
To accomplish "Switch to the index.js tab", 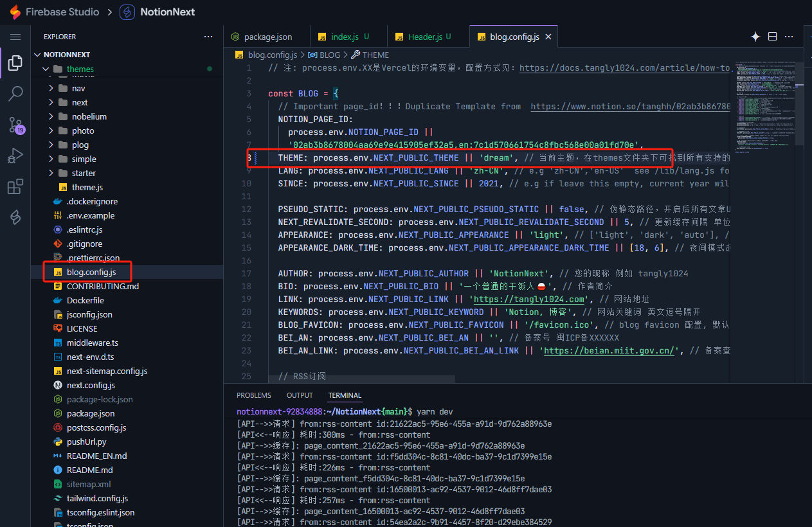I will click(349, 37).
